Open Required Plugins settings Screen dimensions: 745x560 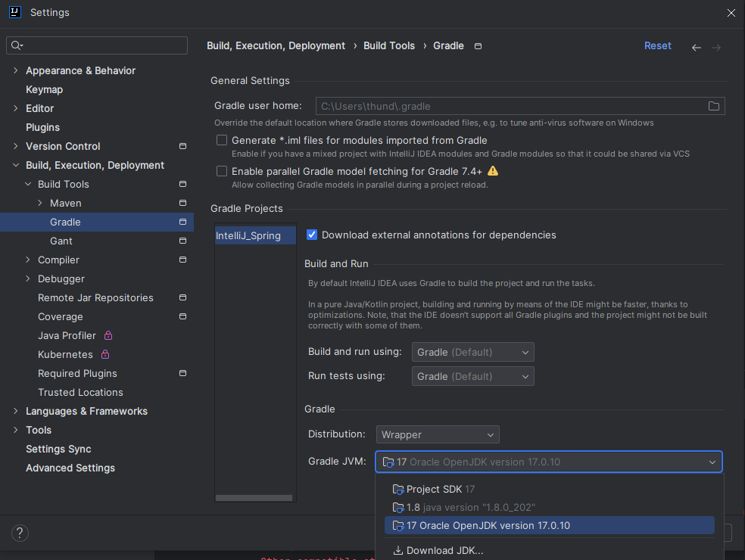click(77, 373)
